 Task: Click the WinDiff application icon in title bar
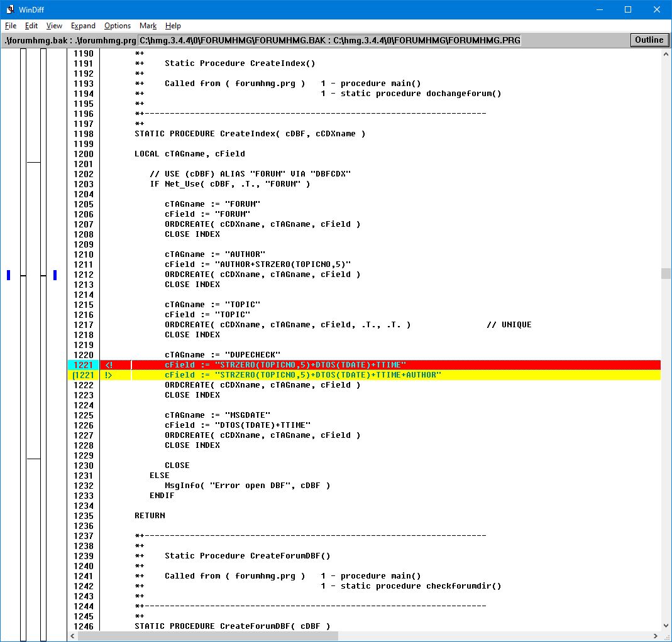pos(10,9)
